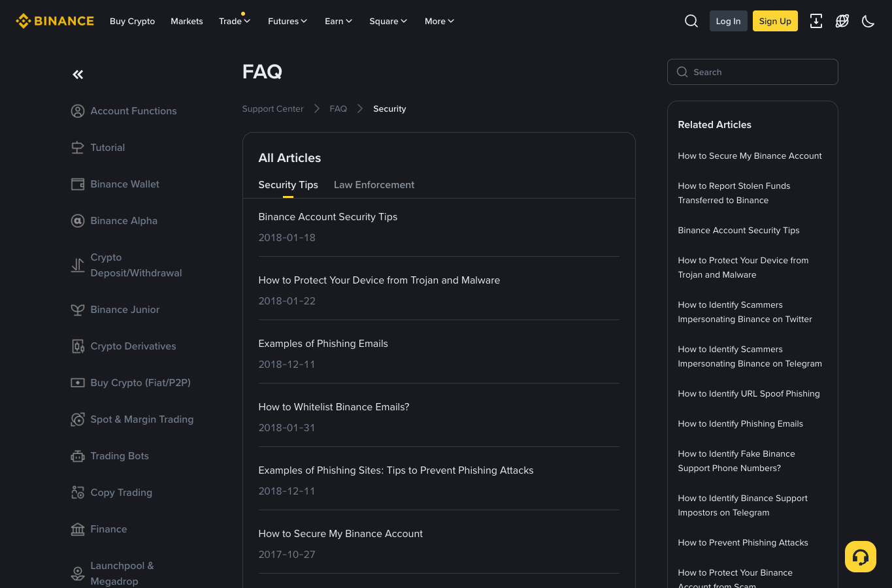
Task: Open related article Binance Account Security Tips
Action: click(x=738, y=231)
